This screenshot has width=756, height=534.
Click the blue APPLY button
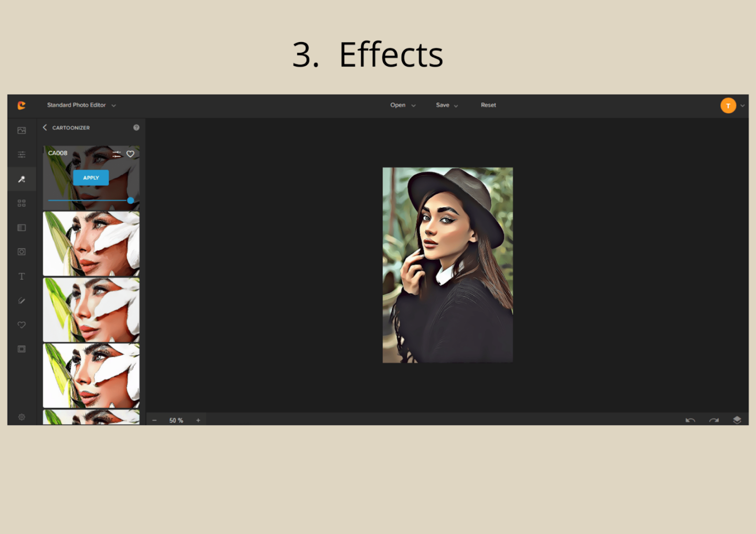pyautogui.click(x=91, y=178)
